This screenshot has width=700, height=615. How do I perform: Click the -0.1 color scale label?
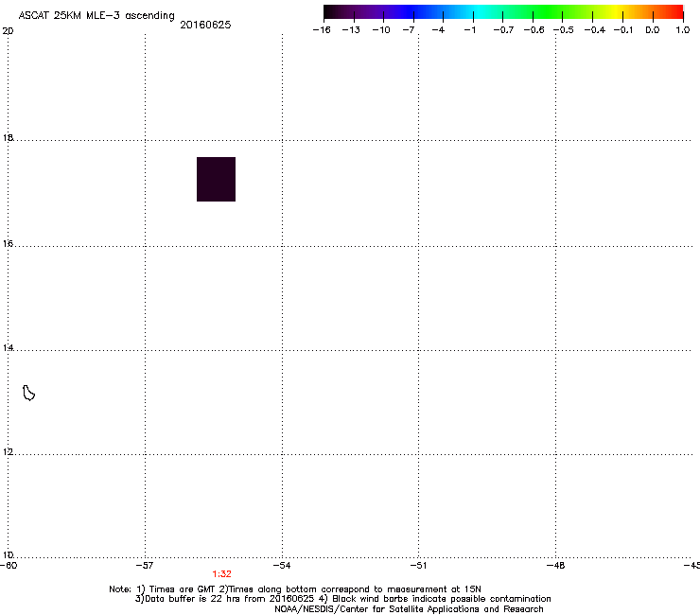tap(623, 30)
